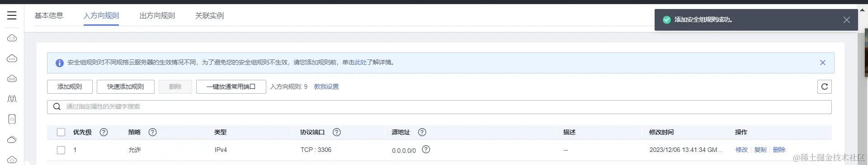The image size is (868, 165).
Task: Check the TCP : 3306 rule checkbox
Action: pos(61,150)
